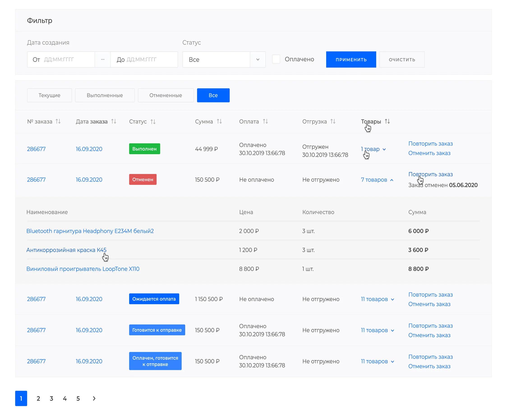The width and height of the screenshot is (507, 420).
Task: Click the От date input field
Action: pyautogui.click(x=61, y=59)
